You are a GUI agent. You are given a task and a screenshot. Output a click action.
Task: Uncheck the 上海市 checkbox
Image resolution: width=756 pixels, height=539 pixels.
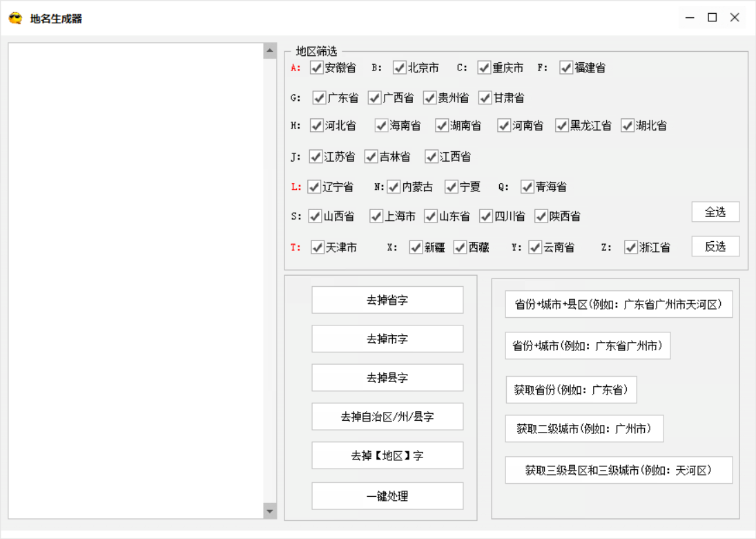[376, 216]
